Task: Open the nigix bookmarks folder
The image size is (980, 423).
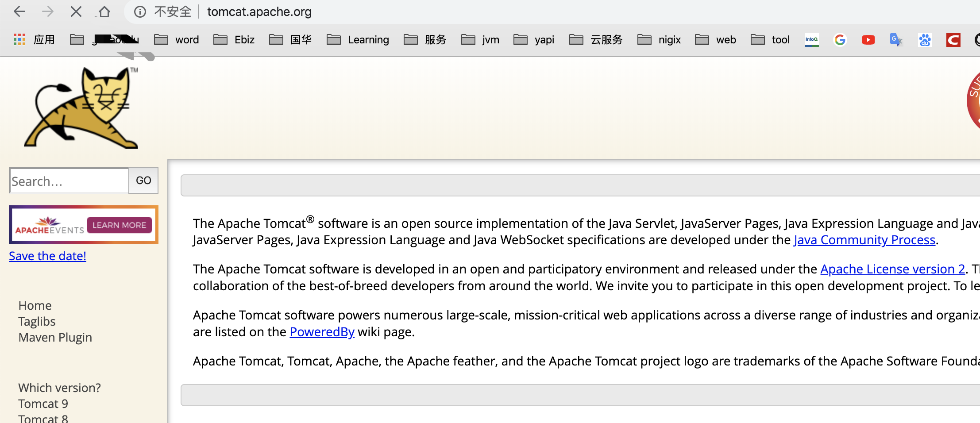Action: pos(659,40)
